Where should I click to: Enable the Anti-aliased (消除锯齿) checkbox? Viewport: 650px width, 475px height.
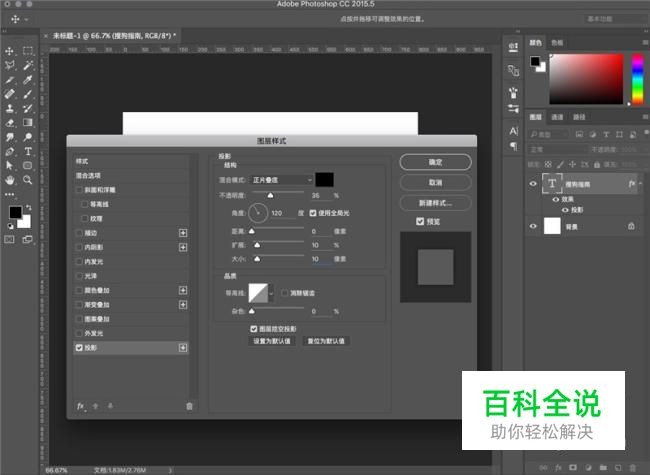[x=284, y=293]
